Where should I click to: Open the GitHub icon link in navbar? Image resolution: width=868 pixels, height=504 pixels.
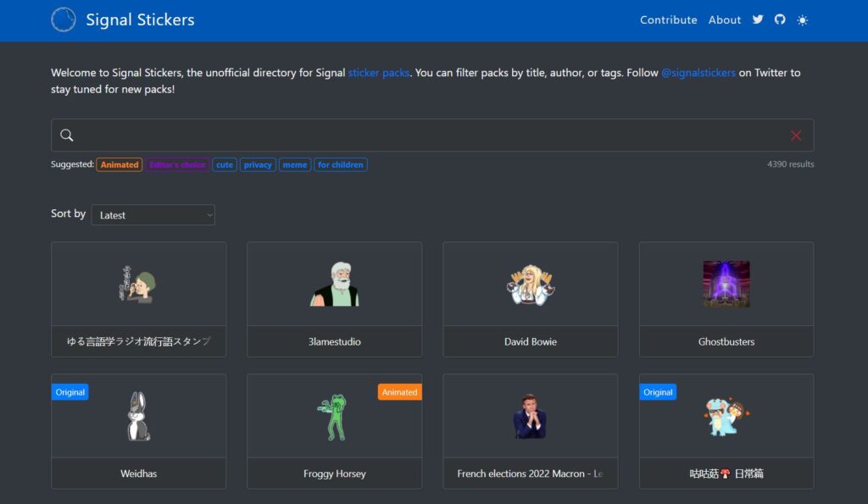coord(780,19)
